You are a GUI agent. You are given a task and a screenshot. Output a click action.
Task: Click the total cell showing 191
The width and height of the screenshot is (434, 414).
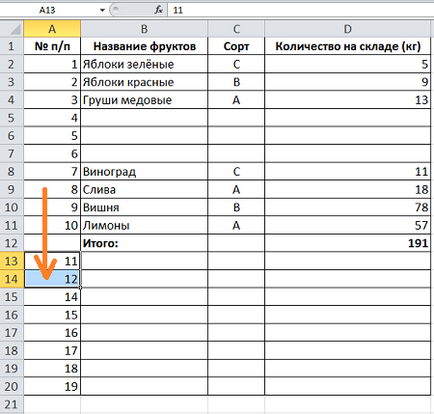coord(348,243)
